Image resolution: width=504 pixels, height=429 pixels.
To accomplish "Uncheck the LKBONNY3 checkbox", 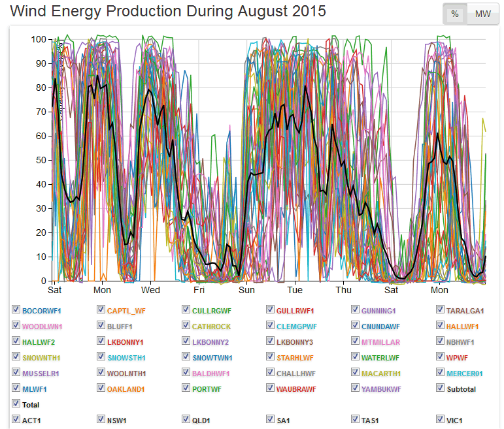I will click(271, 341).
